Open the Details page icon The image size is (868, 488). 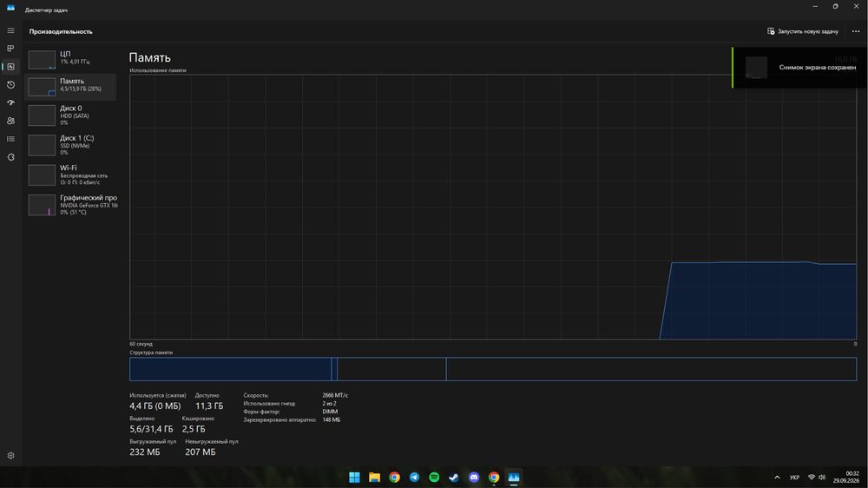(x=10, y=139)
